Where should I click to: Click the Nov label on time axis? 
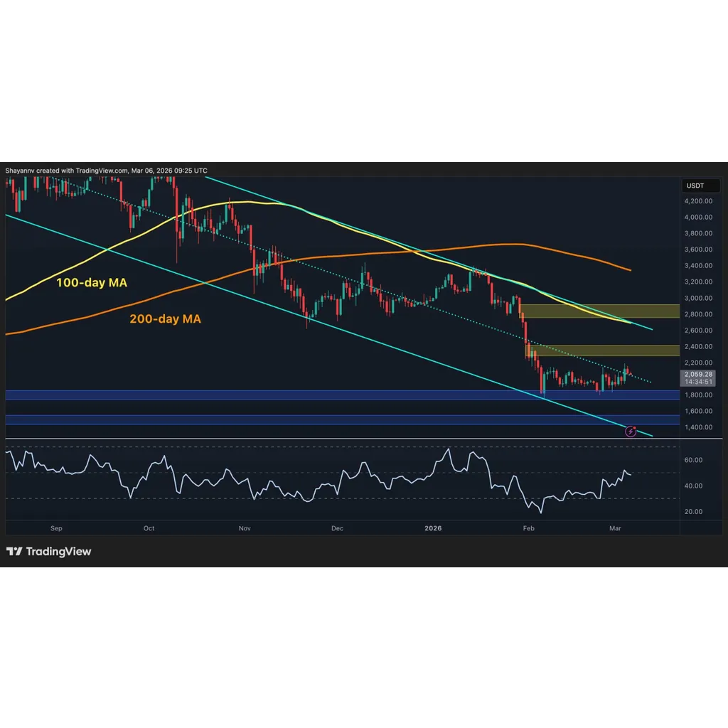(x=245, y=528)
